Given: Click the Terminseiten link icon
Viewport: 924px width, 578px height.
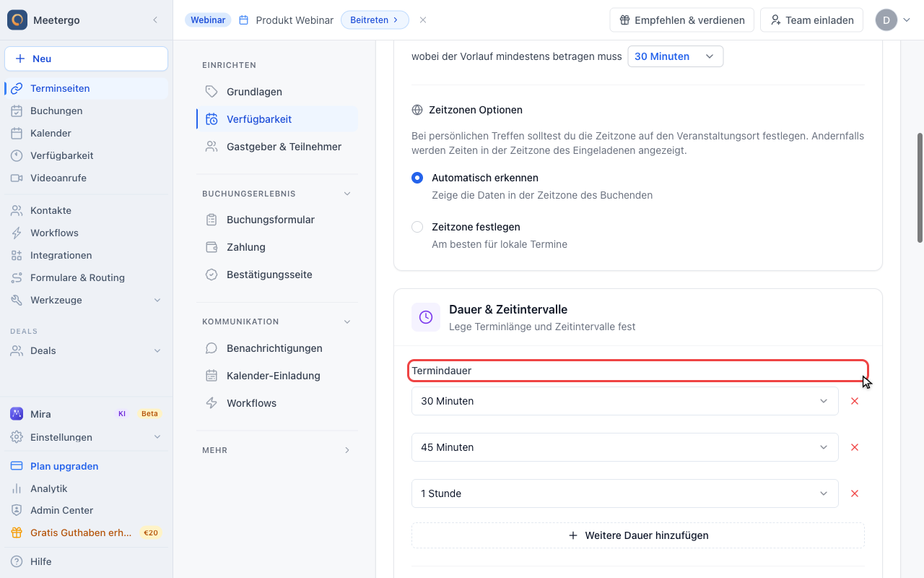Looking at the screenshot, I should (17, 88).
